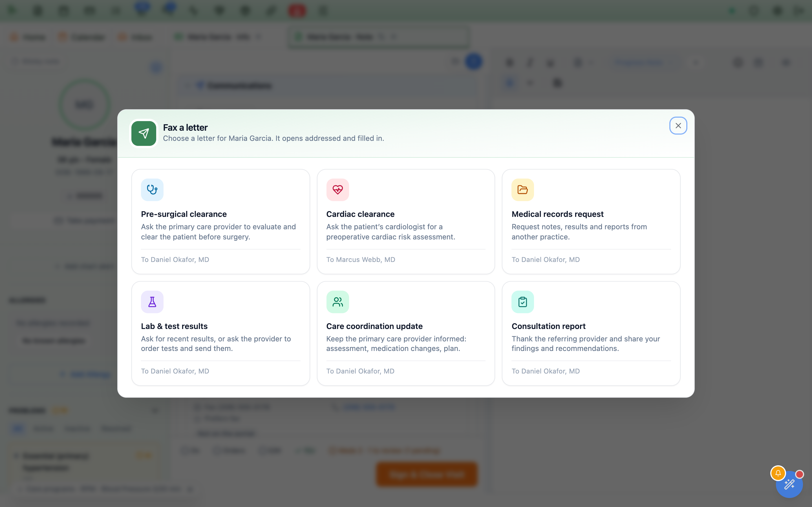Image resolution: width=812 pixels, height=507 pixels.
Task: Open the magic wand assistant button
Action: point(789,484)
